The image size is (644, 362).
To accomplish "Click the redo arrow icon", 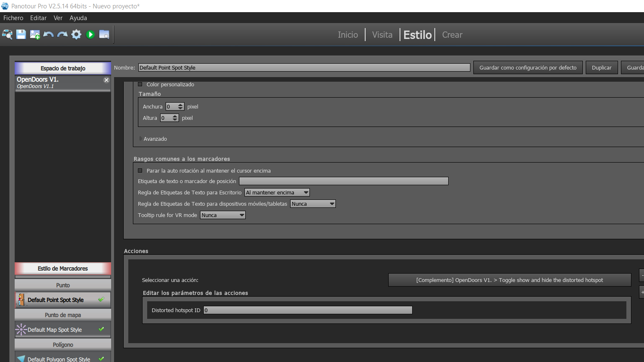I will (62, 34).
